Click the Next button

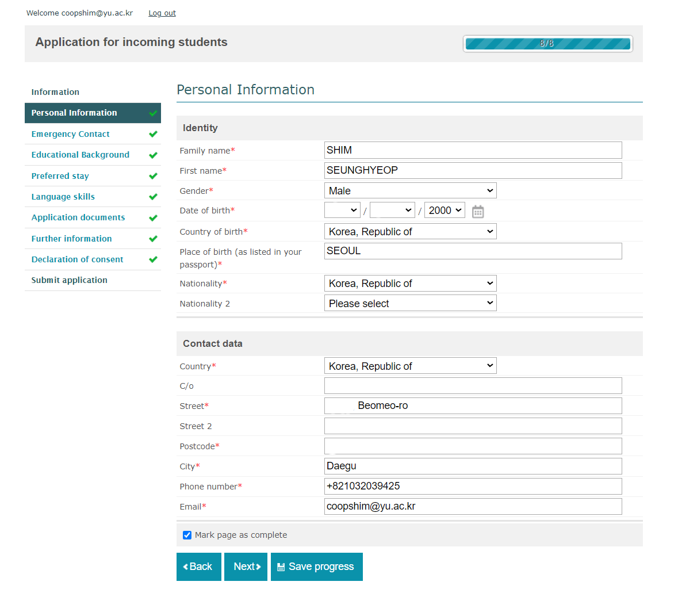(x=246, y=567)
